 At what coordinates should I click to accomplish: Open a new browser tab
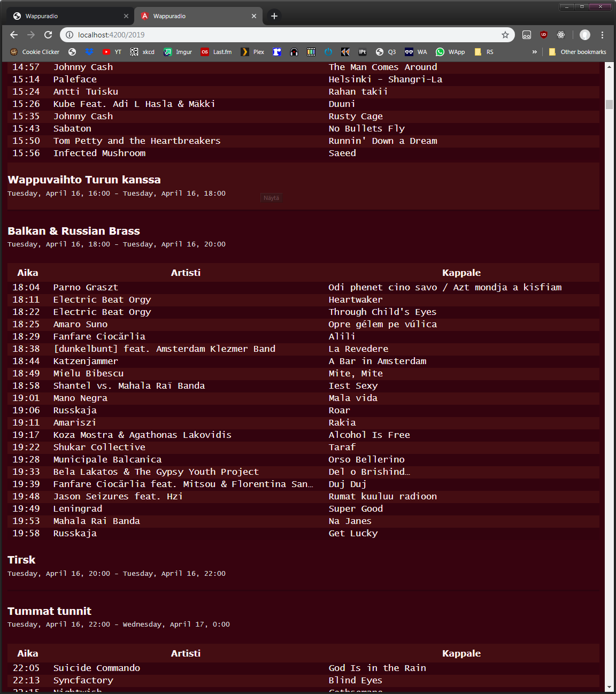(274, 16)
